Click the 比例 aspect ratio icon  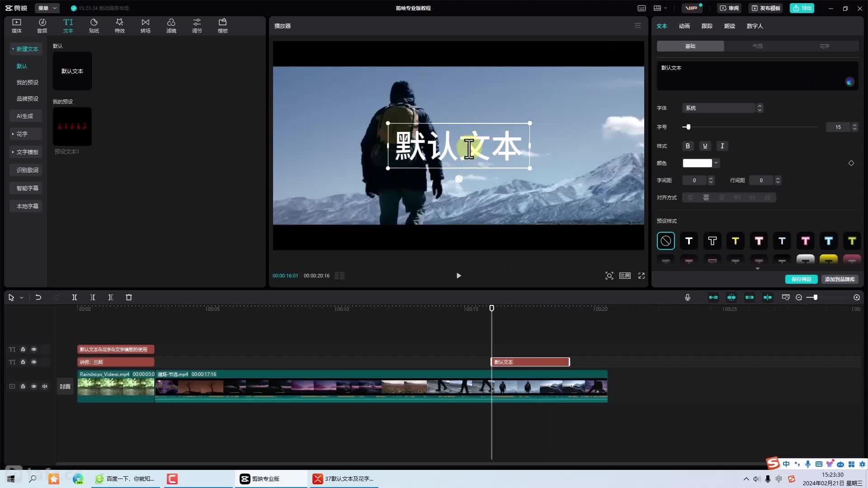(x=625, y=276)
